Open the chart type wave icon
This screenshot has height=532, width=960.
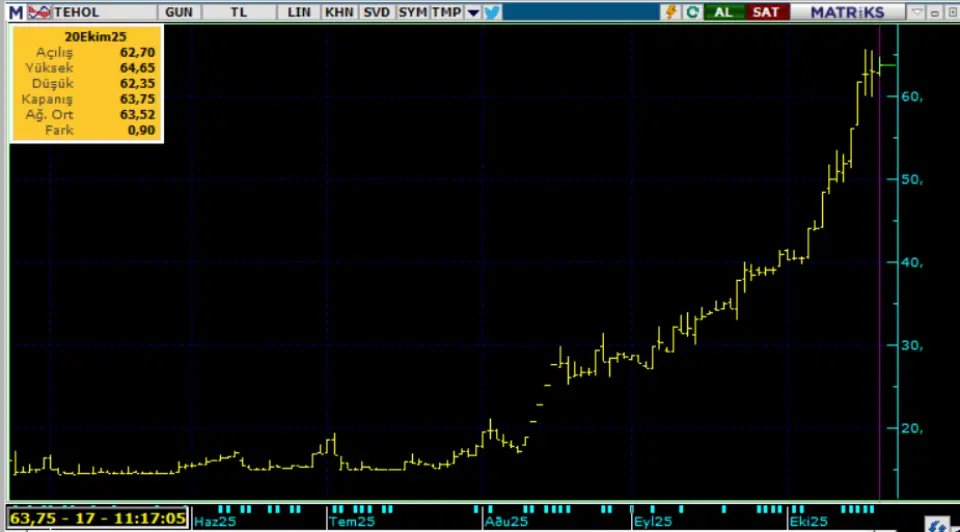coord(39,12)
